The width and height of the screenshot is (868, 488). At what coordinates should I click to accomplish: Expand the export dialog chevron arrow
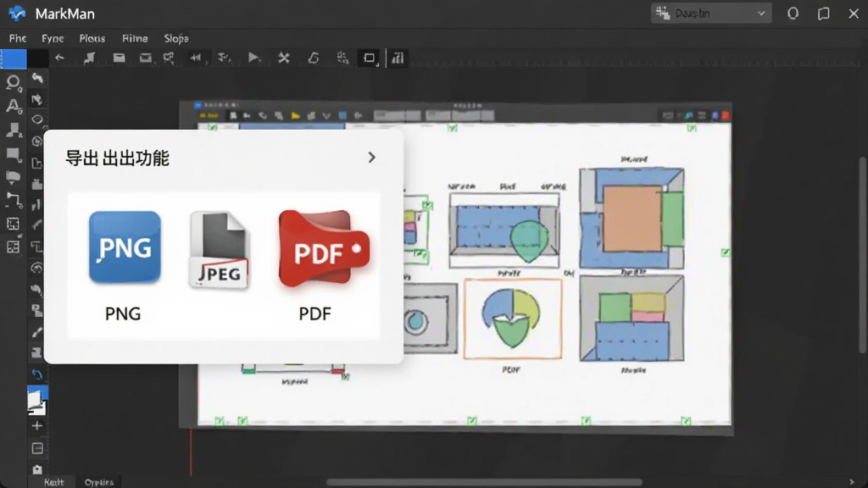click(x=371, y=158)
